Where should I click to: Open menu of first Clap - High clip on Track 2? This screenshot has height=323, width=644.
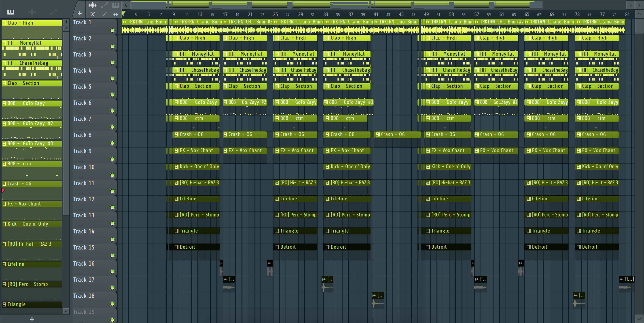coord(176,38)
